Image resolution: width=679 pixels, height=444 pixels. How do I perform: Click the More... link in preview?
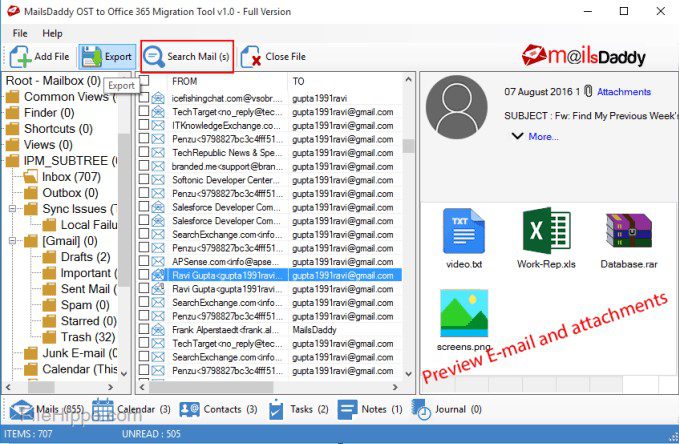coord(543,136)
